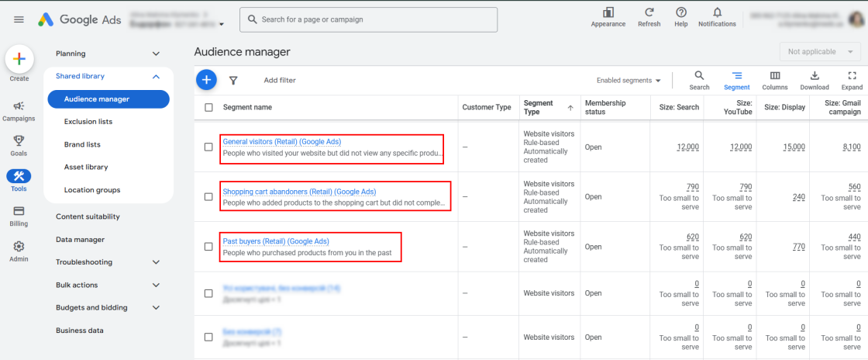Open Business data
868x360 pixels.
(79, 330)
